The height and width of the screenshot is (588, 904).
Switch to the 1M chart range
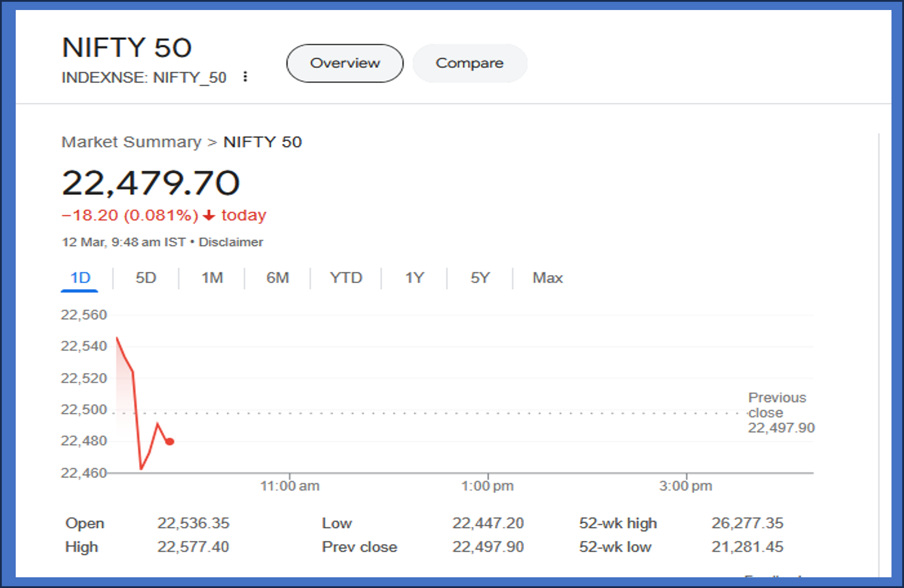[x=212, y=278]
